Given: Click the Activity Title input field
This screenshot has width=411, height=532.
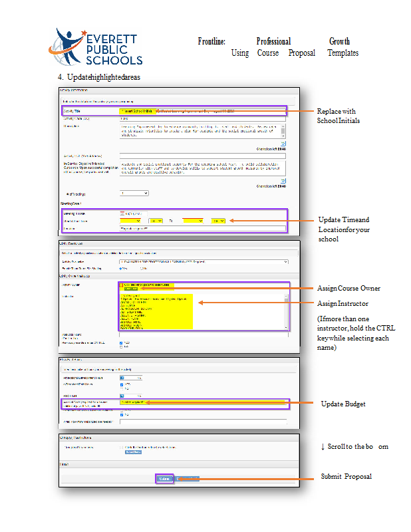Looking at the screenshot, I should 202,111.
